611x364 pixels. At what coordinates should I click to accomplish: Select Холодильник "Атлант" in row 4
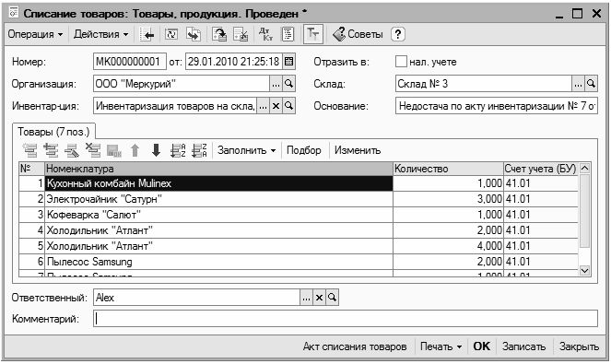(218, 230)
